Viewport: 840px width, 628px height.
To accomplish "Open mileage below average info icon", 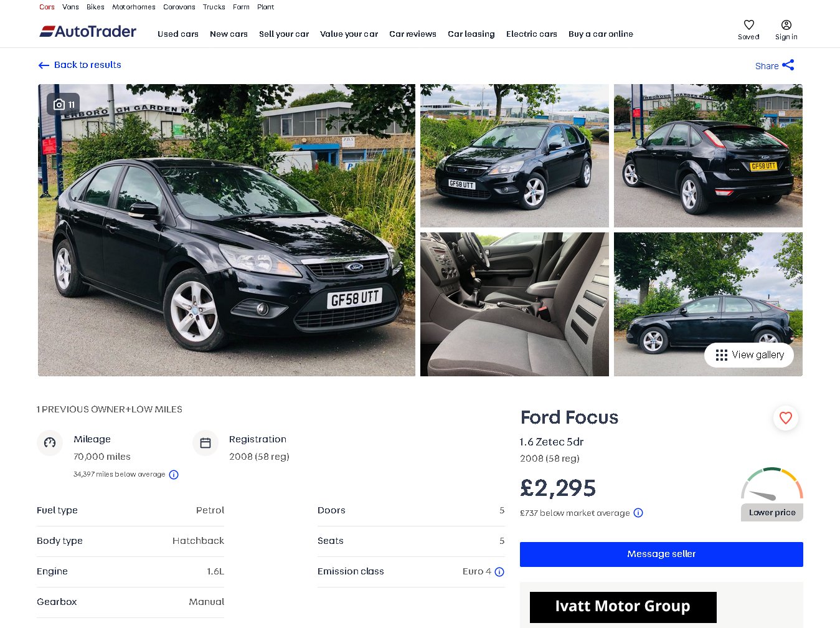I will click(174, 475).
